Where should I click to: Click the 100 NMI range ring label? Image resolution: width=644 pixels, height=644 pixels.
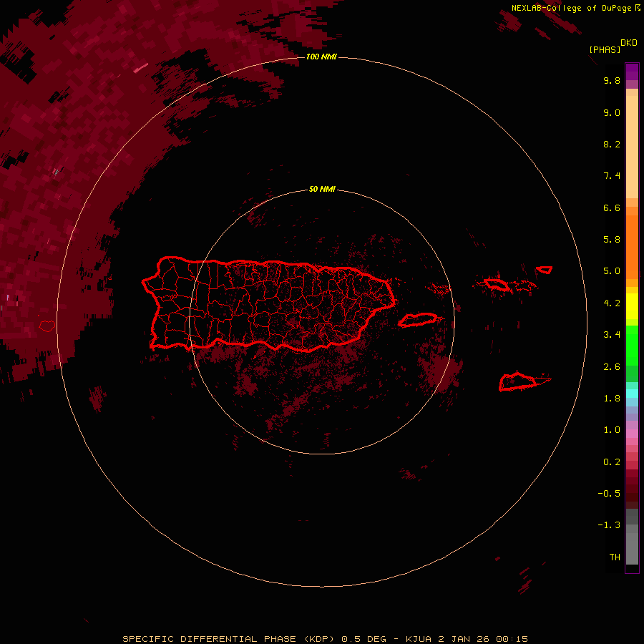point(321,57)
